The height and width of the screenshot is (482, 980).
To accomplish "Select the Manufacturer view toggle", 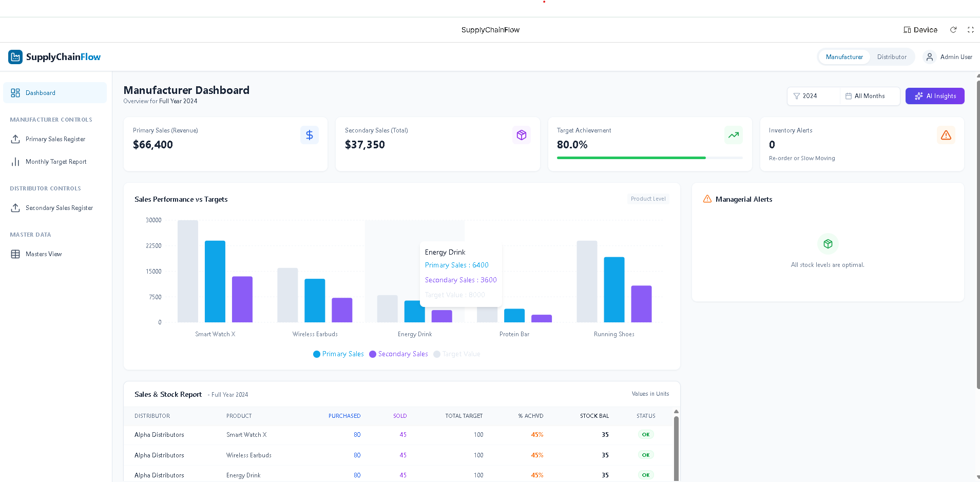I will point(844,57).
